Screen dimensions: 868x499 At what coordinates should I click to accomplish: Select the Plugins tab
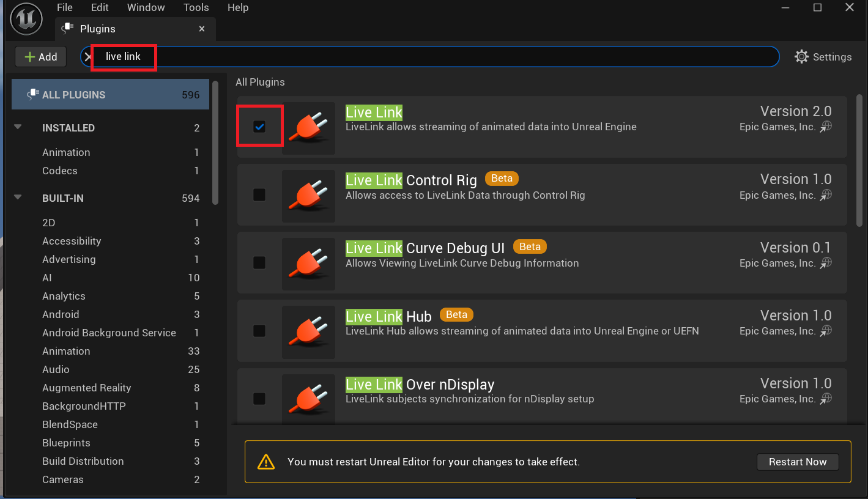tap(135, 29)
